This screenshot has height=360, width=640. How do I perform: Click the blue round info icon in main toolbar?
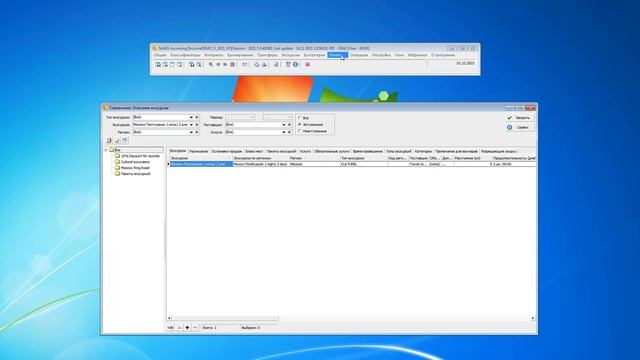(296, 64)
